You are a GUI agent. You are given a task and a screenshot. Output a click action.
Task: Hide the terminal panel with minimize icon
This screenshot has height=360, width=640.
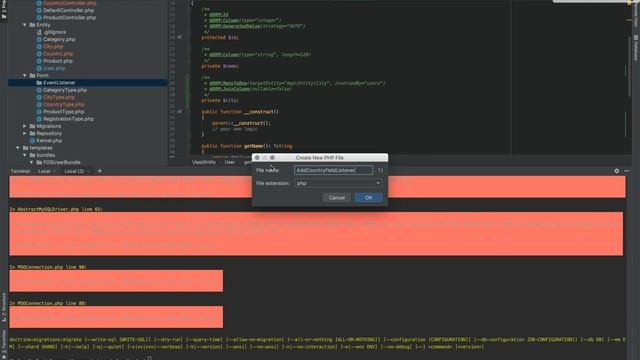pos(627,171)
